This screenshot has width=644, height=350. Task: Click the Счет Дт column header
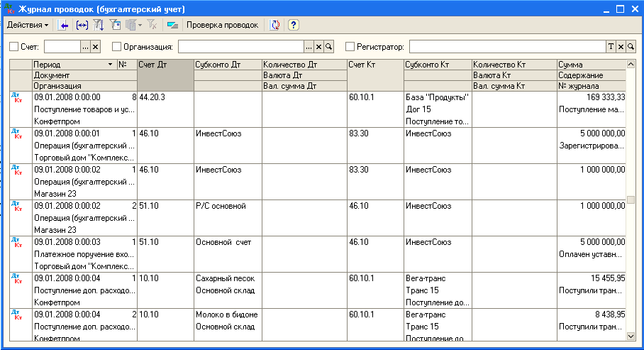coord(165,65)
